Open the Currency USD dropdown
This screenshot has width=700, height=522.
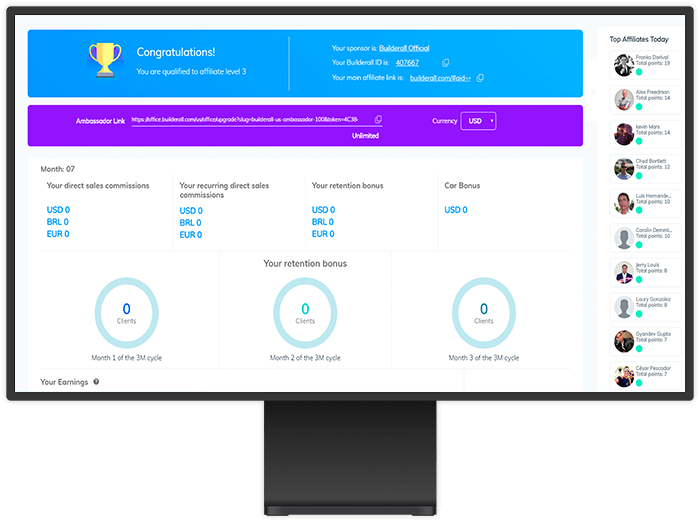(478, 121)
